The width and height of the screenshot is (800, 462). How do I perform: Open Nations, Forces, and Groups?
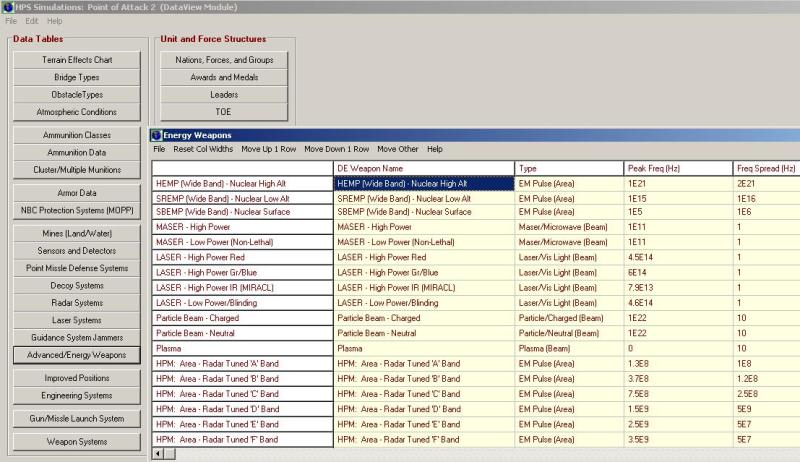(224, 60)
